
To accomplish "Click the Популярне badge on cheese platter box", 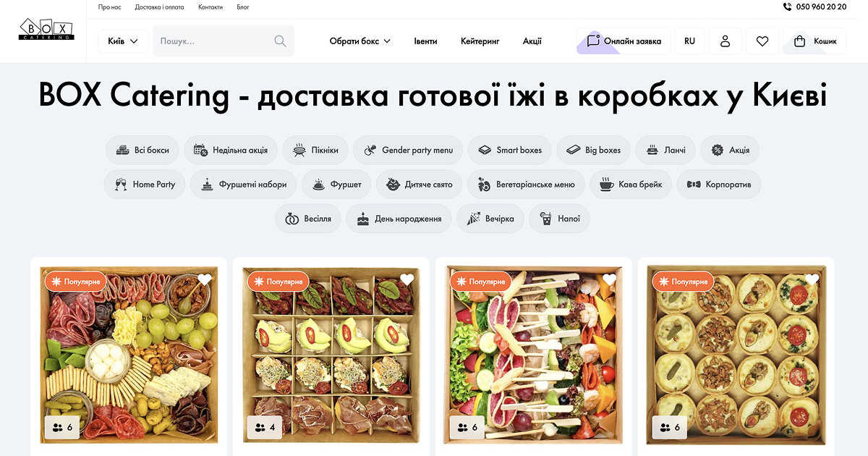I will pyautogui.click(x=76, y=282).
